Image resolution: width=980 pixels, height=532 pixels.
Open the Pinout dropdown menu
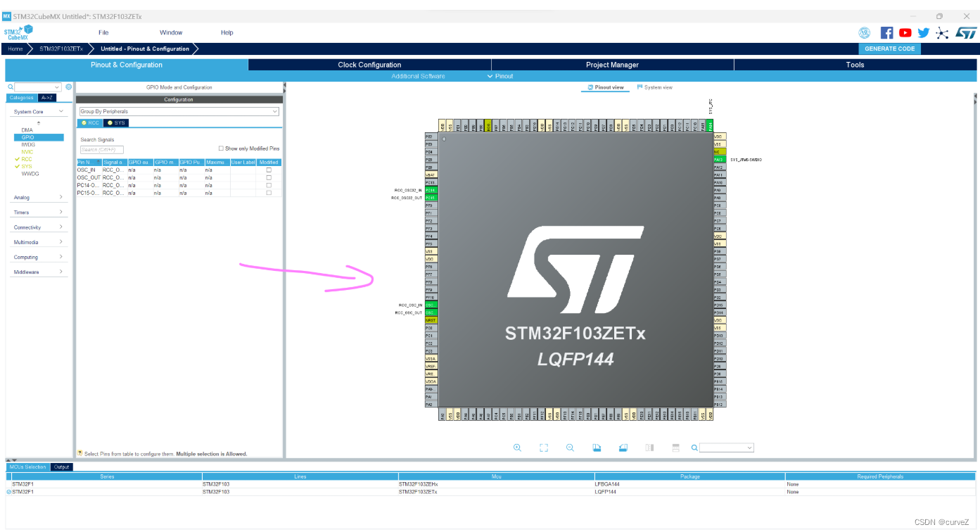tap(500, 76)
